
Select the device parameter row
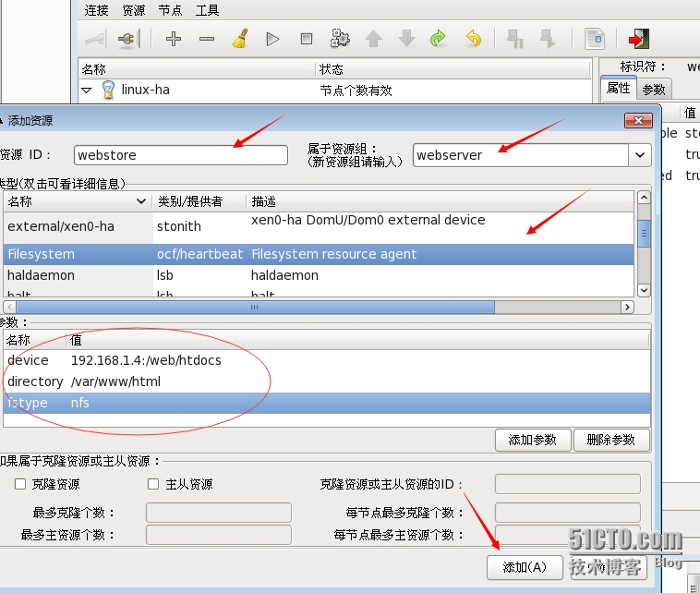click(327, 360)
